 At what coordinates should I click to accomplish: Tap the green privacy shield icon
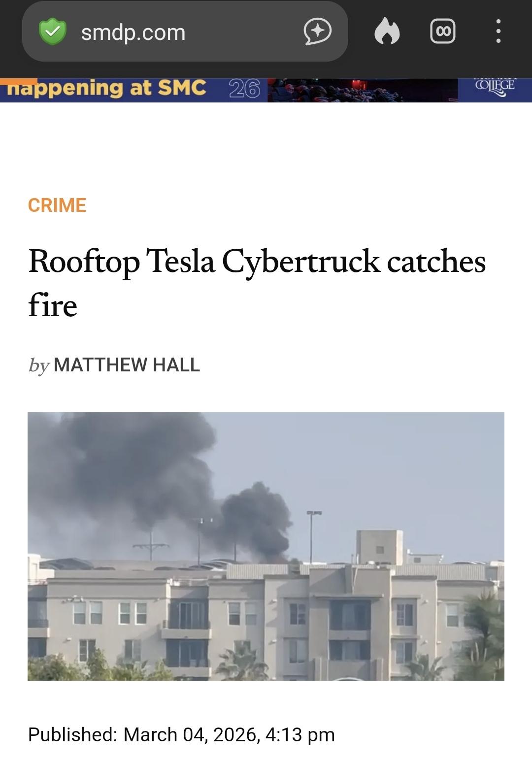52,32
